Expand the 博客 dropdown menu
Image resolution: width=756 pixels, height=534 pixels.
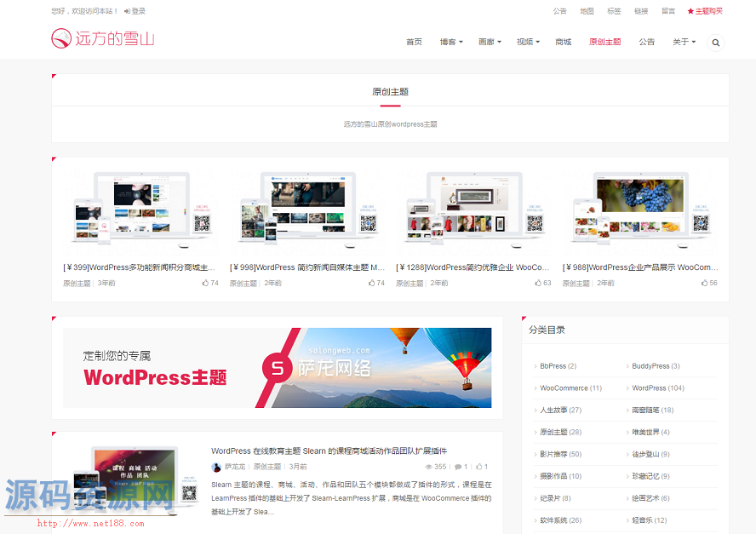[x=451, y=42]
